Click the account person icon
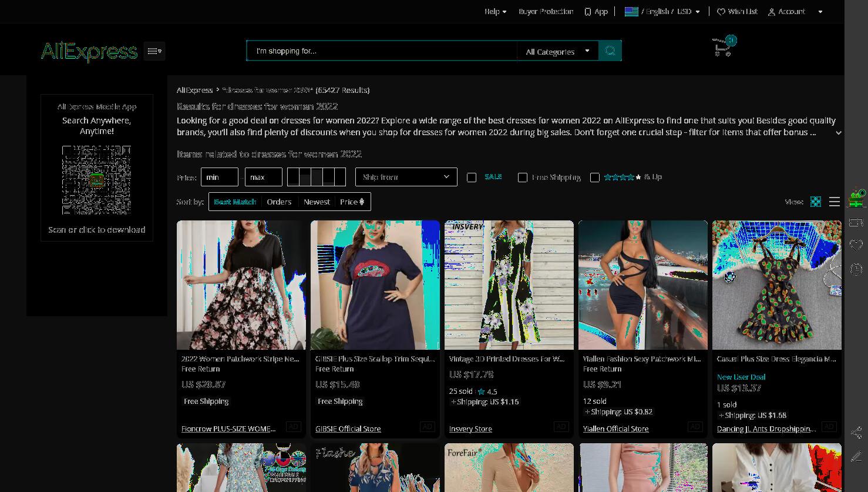The image size is (868, 492). pyautogui.click(x=772, y=12)
